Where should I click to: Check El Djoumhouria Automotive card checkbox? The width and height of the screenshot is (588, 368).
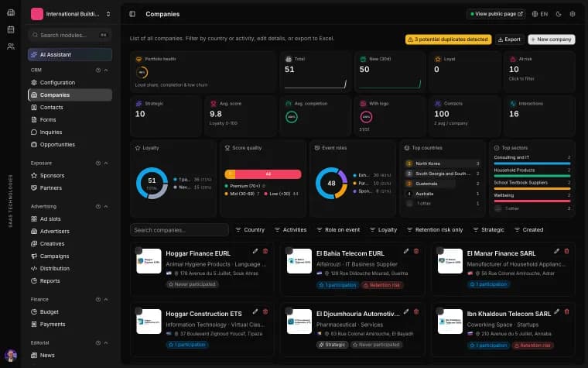coord(289,311)
